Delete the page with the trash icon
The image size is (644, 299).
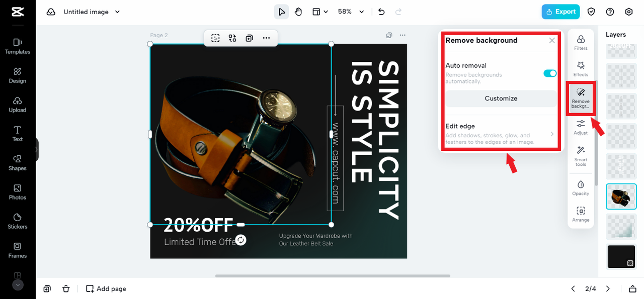click(x=66, y=288)
